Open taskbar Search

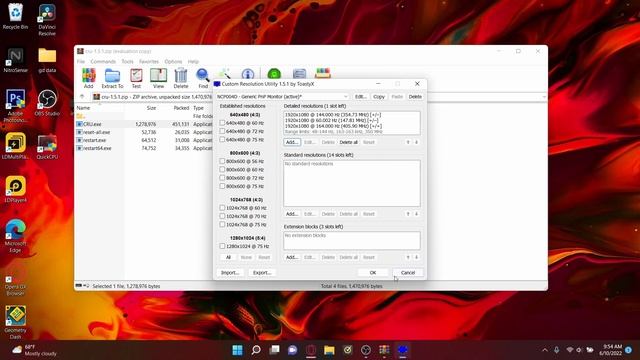click(256, 350)
